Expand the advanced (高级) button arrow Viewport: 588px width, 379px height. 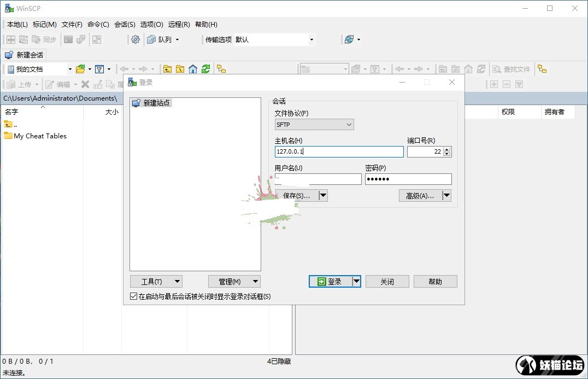(446, 195)
